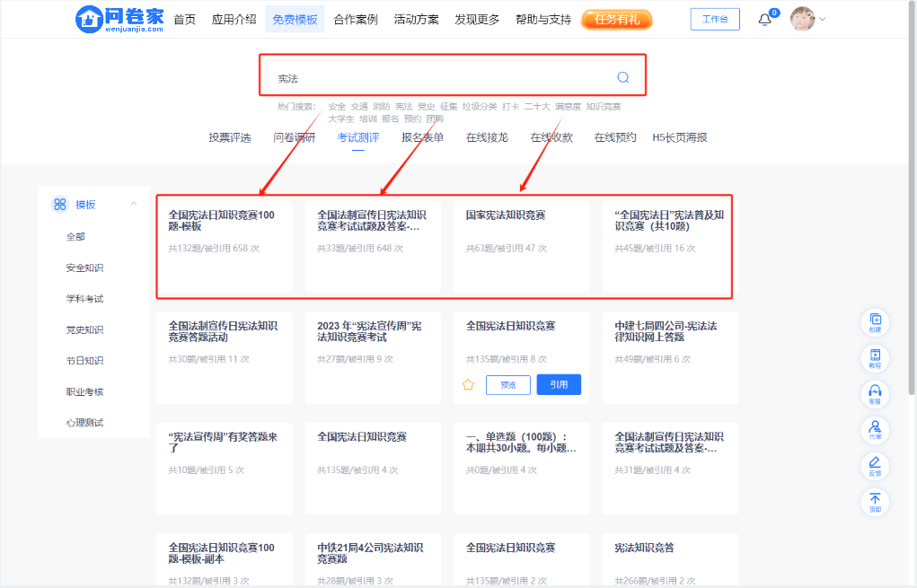Click hot search keyword 安全

tap(337, 106)
